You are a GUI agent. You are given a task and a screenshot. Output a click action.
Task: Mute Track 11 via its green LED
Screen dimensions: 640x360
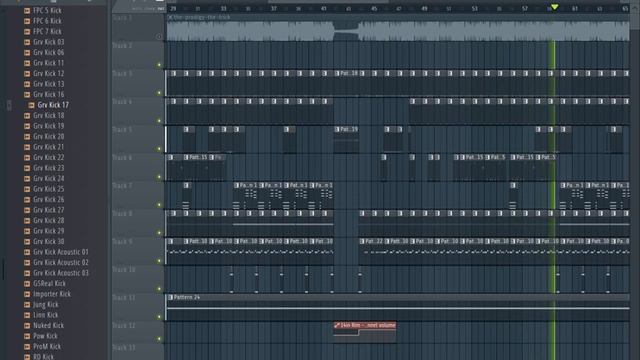click(159, 317)
